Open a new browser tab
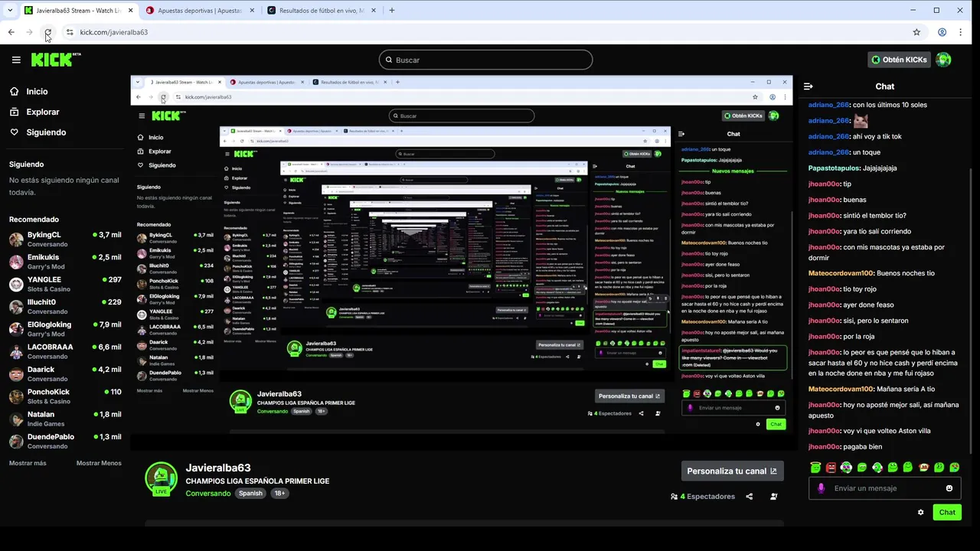Viewport: 980px width, 551px height. (x=391, y=10)
